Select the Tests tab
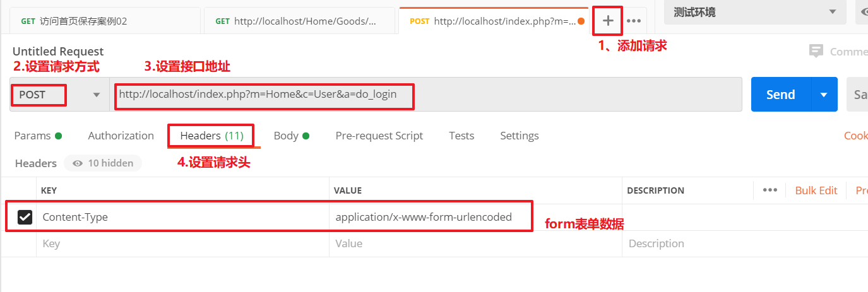 (x=461, y=136)
